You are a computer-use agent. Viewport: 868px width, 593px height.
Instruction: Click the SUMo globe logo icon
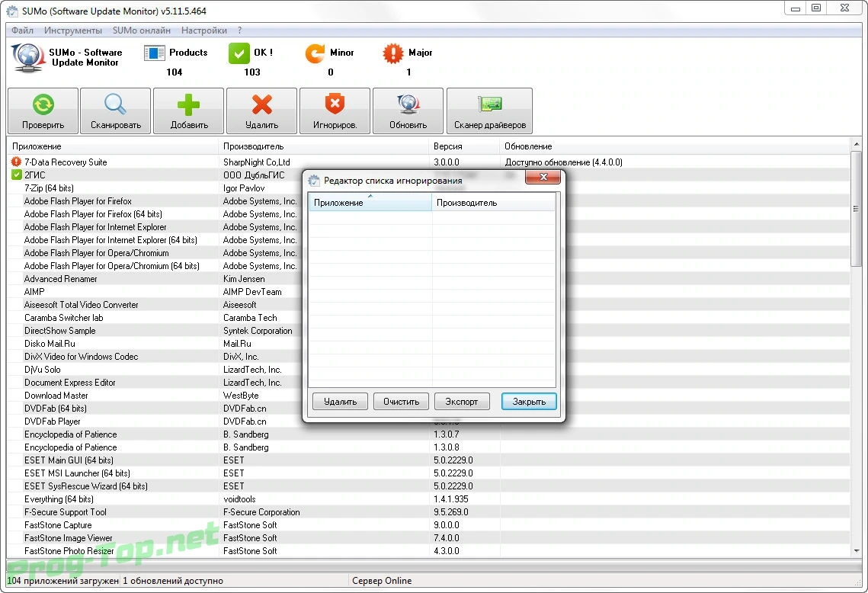(x=27, y=58)
